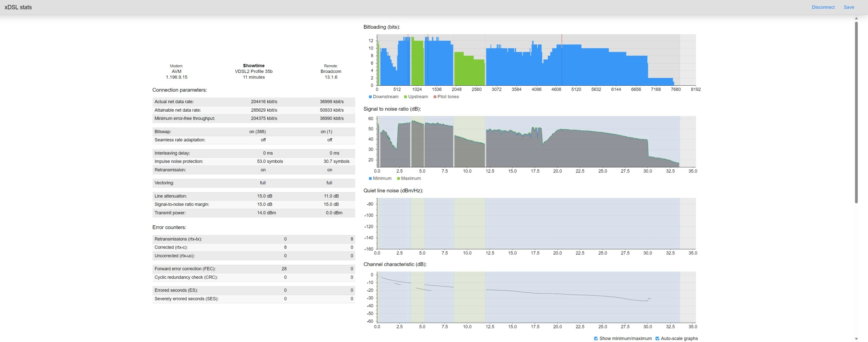This screenshot has width=868, height=342.
Task: Click the Showtime connection status text
Action: [x=253, y=66]
